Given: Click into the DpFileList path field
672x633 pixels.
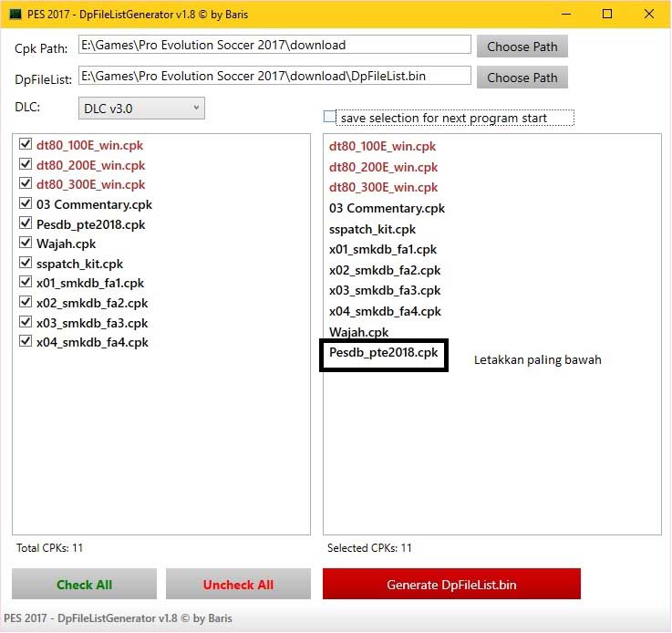Looking at the screenshot, I should [274, 76].
